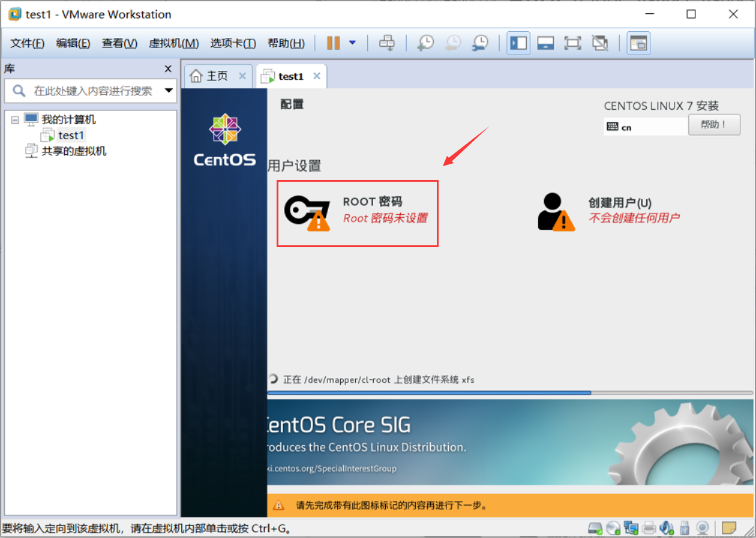The image size is (756, 538).
Task: Toggle the thumbnail bar view button
Action: pyautogui.click(x=545, y=43)
